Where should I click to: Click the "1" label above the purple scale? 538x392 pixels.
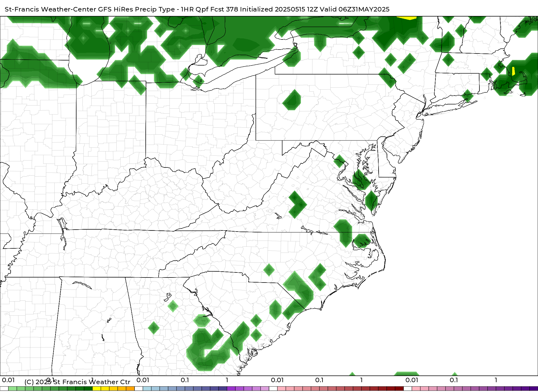(496, 380)
